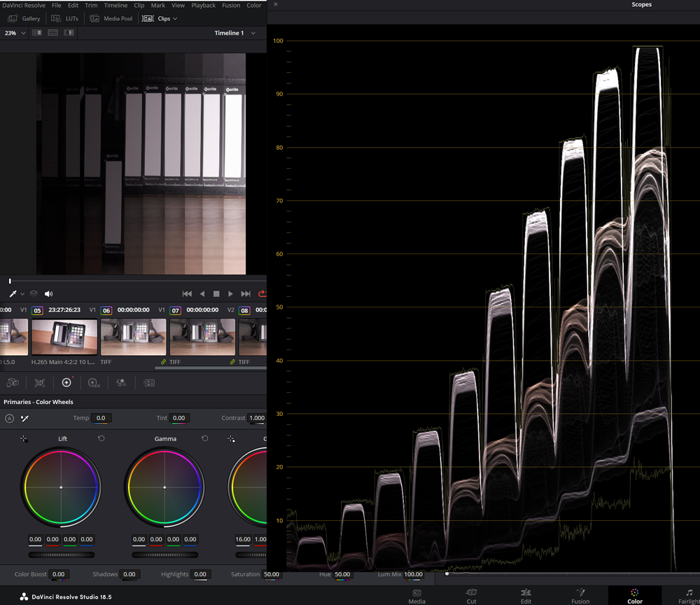Open the Camera Raw panel icon
This screenshot has width=700, height=605.
tap(12, 383)
